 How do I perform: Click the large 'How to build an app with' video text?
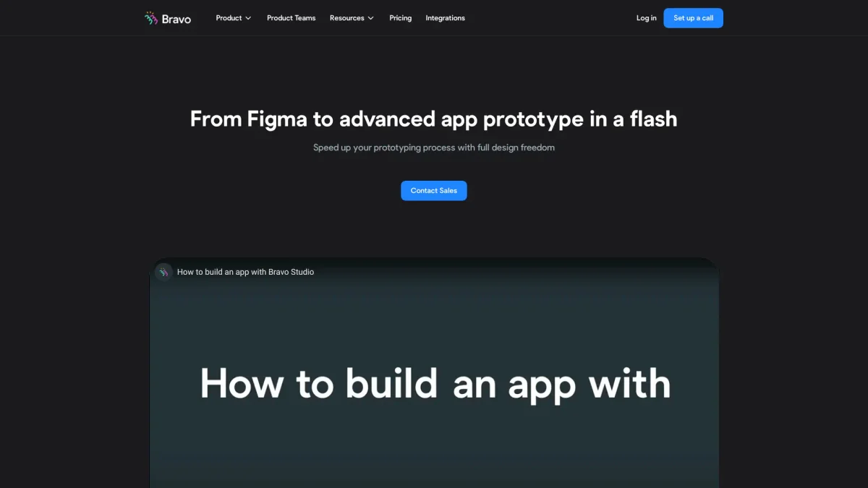click(x=435, y=383)
